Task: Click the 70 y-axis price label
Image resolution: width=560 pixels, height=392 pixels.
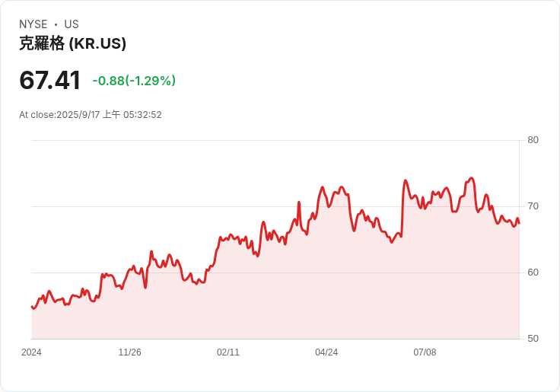Action: (x=533, y=206)
